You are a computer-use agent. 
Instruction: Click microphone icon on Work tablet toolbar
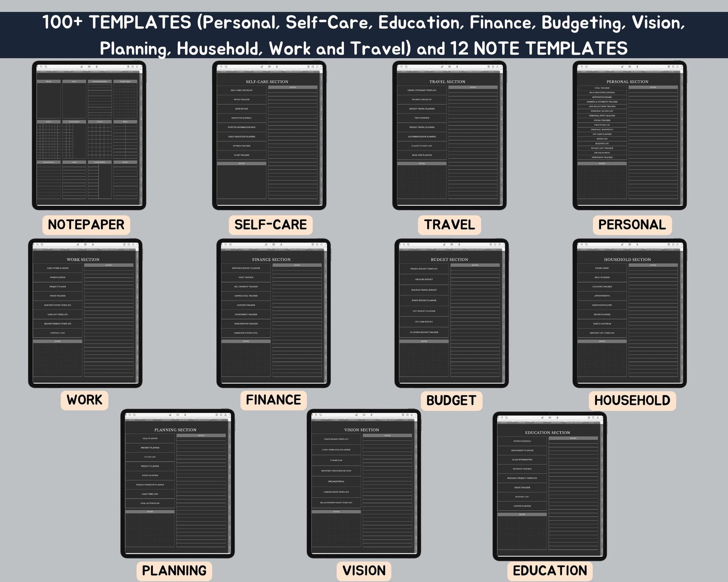(x=93, y=245)
